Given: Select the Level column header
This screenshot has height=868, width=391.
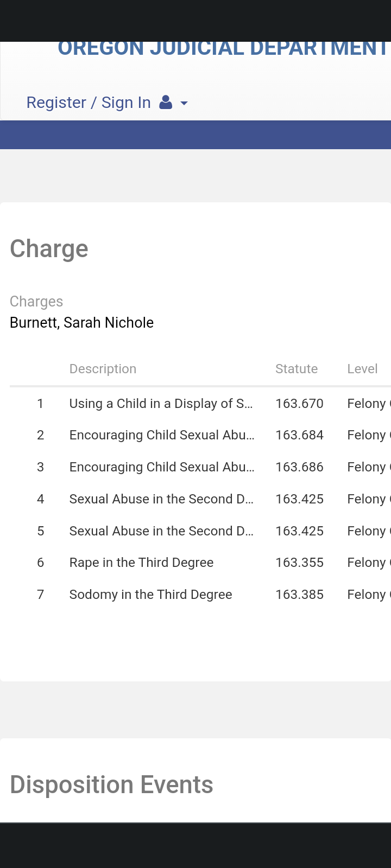Looking at the screenshot, I should pos(362,369).
